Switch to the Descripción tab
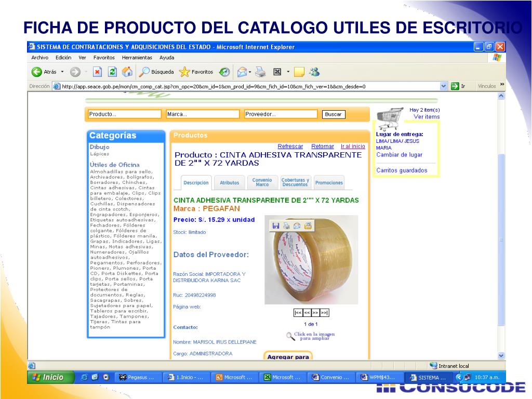Image resolution: width=532 pixels, height=399 pixels. click(196, 182)
